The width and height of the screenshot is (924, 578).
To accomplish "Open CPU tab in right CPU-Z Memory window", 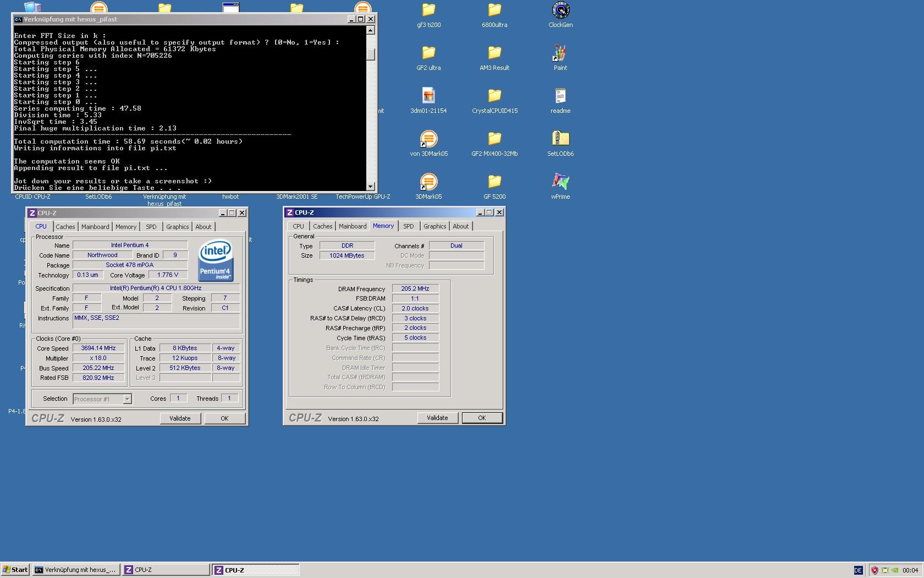I will point(298,226).
